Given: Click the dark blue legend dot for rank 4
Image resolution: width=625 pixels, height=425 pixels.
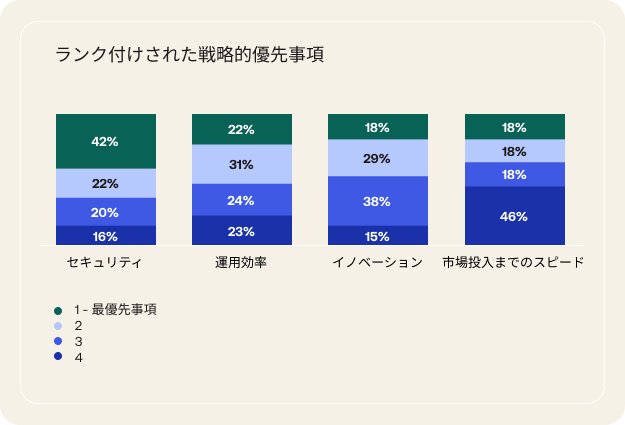Looking at the screenshot, I should point(58,357).
